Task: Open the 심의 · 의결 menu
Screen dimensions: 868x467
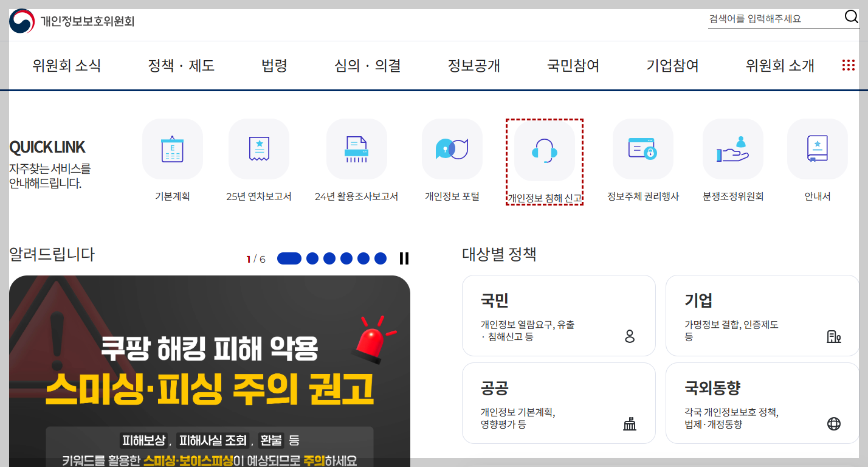Action: 367,66
